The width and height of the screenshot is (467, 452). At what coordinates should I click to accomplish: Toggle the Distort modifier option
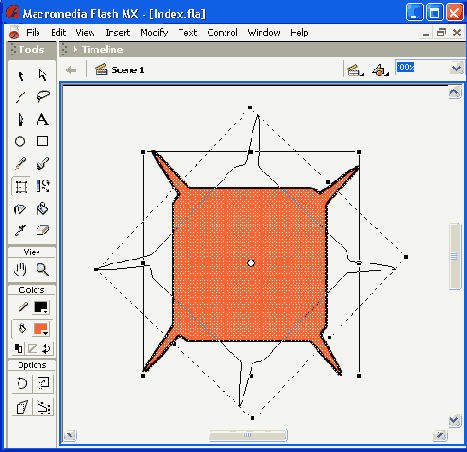coord(22,407)
